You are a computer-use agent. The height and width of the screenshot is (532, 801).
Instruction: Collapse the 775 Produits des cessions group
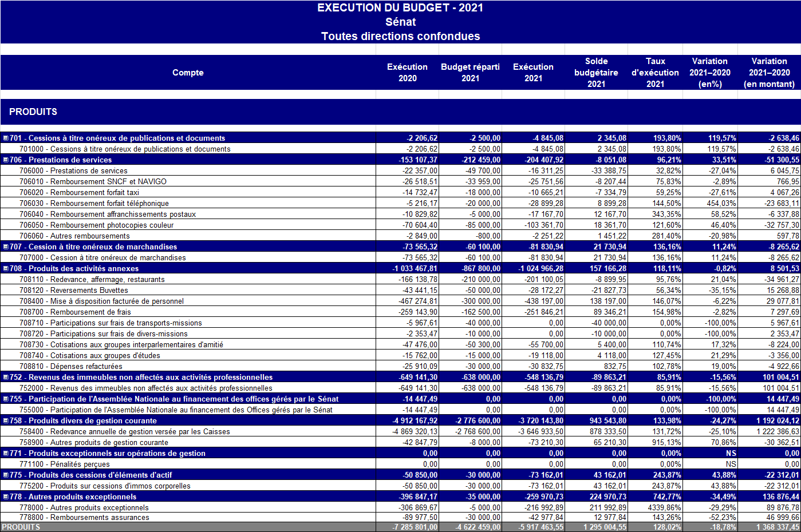pyautogui.click(x=6, y=475)
